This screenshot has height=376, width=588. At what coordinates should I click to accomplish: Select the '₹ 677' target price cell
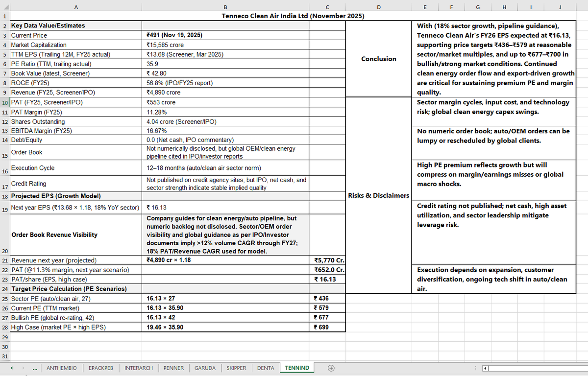click(x=327, y=317)
